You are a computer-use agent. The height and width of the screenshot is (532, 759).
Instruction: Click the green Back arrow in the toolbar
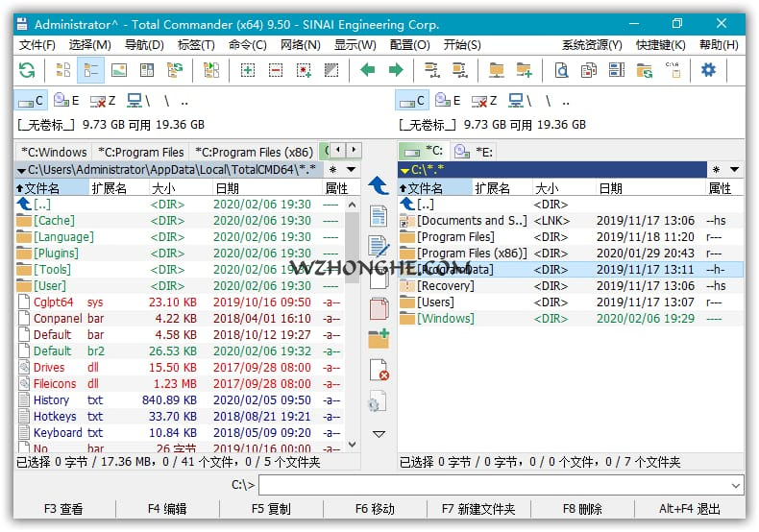(x=367, y=70)
